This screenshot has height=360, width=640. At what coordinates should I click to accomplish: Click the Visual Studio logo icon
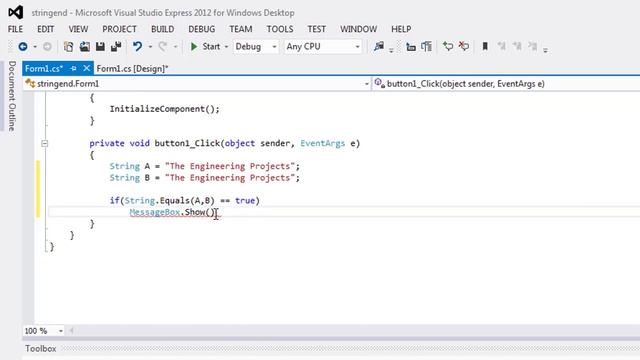(16, 12)
